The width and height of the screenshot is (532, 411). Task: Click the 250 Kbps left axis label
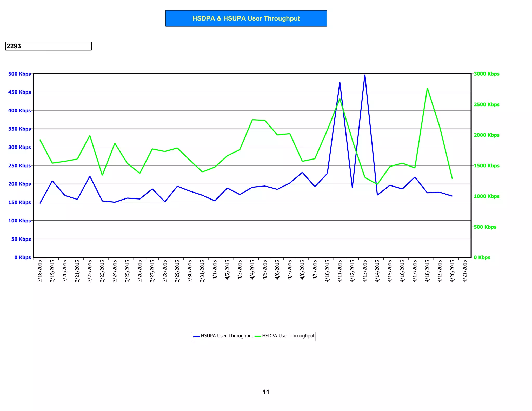click(19, 165)
